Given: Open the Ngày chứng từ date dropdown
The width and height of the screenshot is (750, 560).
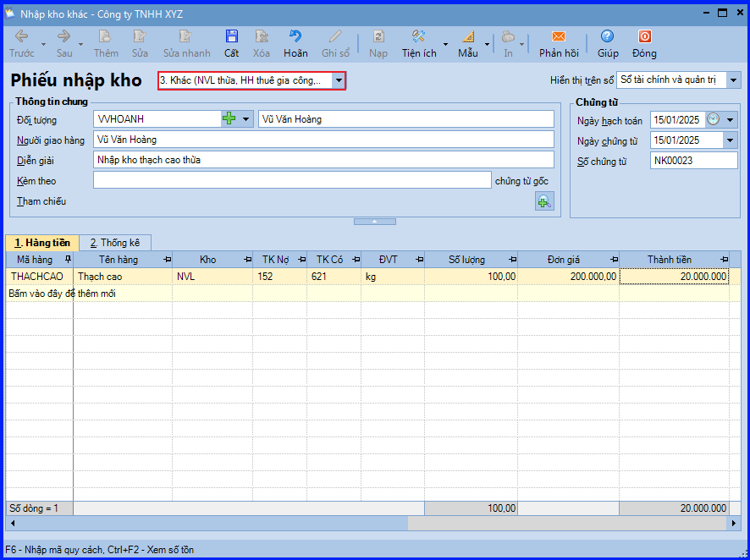Looking at the screenshot, I should pyautogui.click(x=731, y=140).
